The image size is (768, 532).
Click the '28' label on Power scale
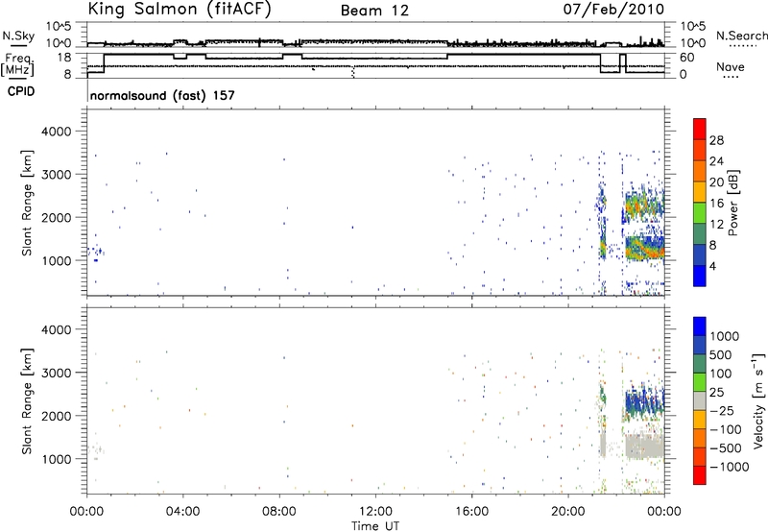tap(716, 140)
